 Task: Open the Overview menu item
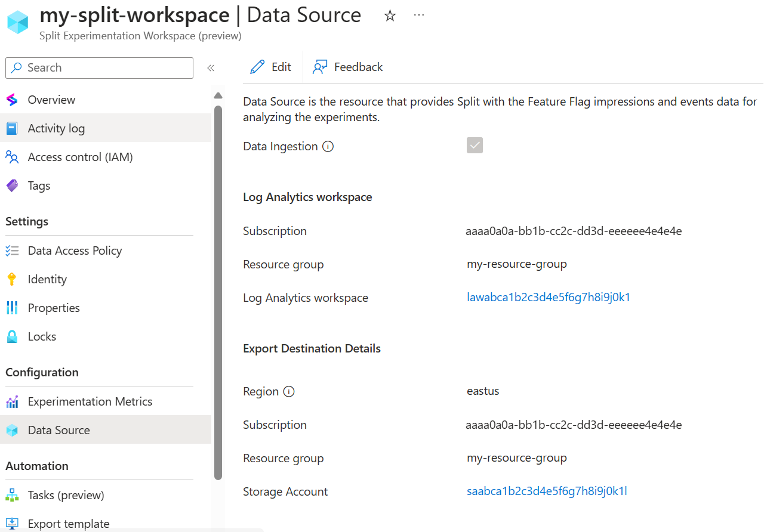[106, 100]
